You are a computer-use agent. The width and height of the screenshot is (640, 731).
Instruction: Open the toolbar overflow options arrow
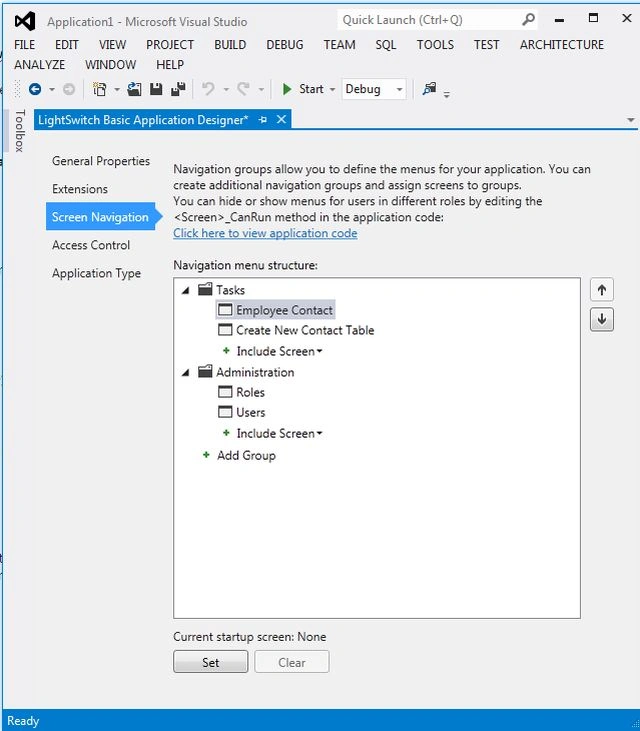point(447,94)
